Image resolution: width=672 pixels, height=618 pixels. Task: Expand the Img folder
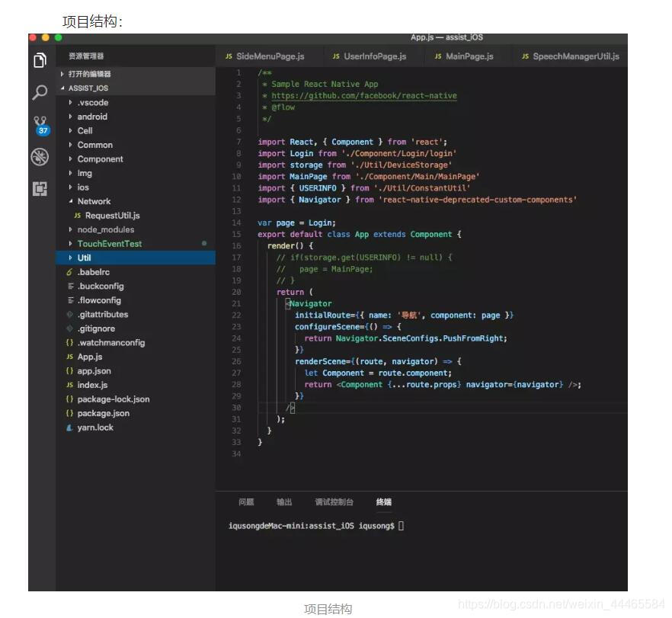click(x=71, y=173)
